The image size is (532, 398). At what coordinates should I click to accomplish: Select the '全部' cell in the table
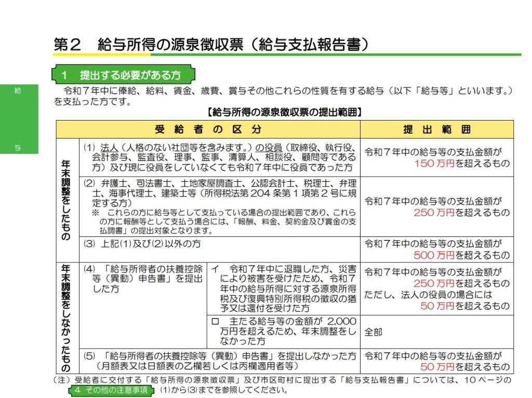pyautogui.click(x=374, y=331)
